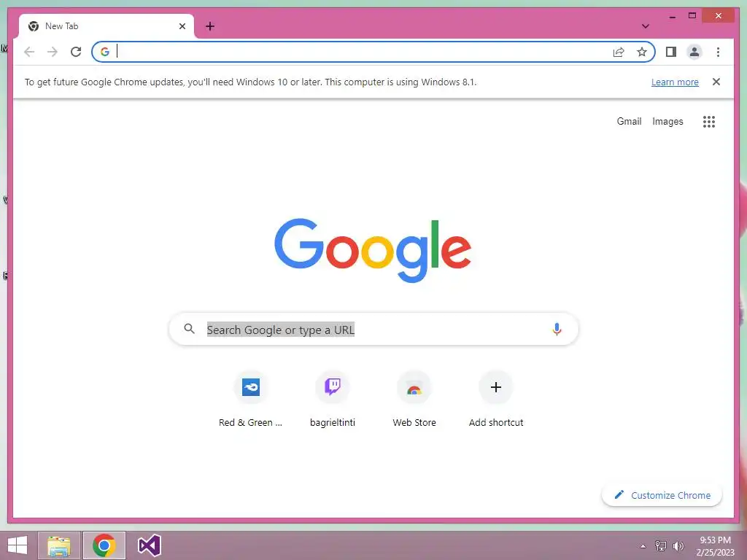Open the Windows Start button
The height and width of the screenshot is (560, 747).
(18, 545)
